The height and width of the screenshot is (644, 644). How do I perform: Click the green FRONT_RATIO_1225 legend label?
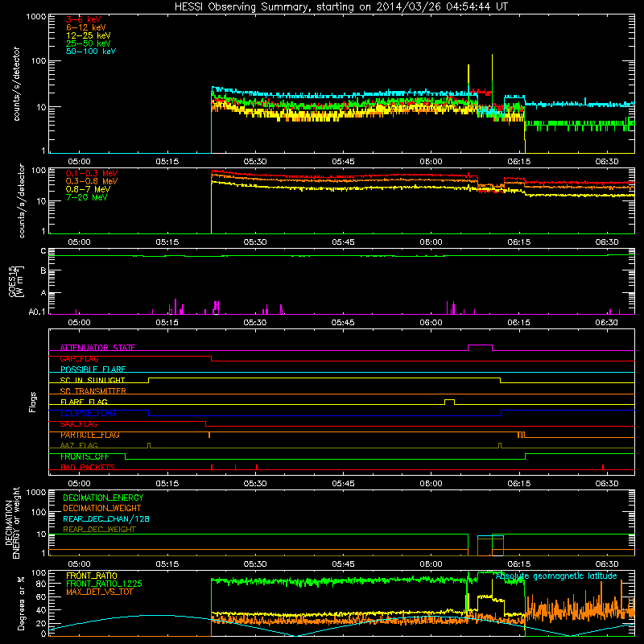[x=104, y=584]
